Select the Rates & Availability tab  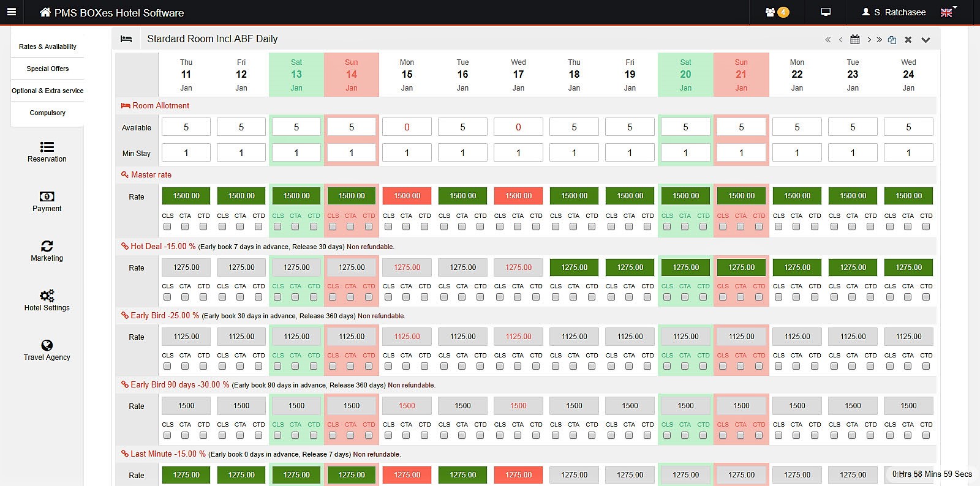[47, 47]
